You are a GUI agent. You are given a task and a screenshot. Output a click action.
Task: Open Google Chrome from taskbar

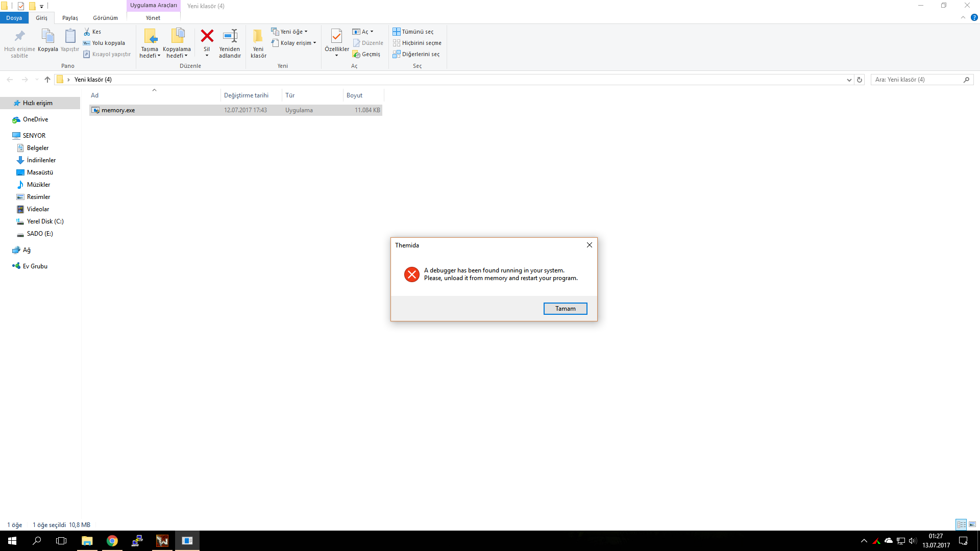112,541
